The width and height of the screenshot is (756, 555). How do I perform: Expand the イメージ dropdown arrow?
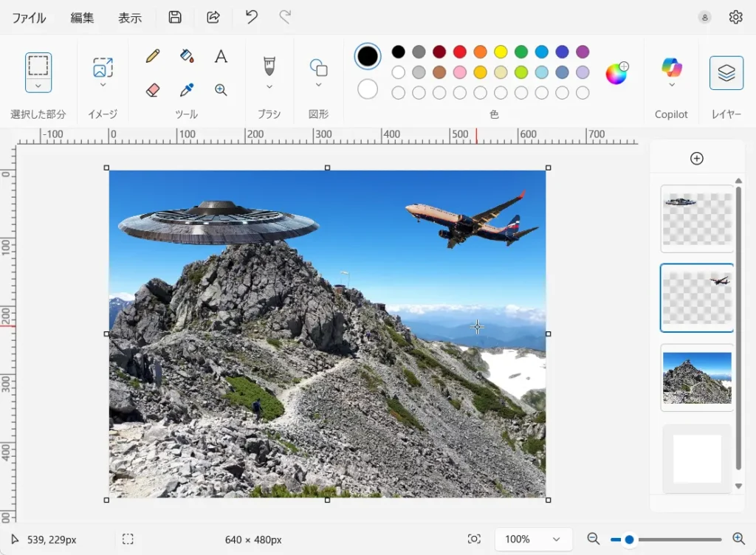pyautogui.click(x=103, y=85)
